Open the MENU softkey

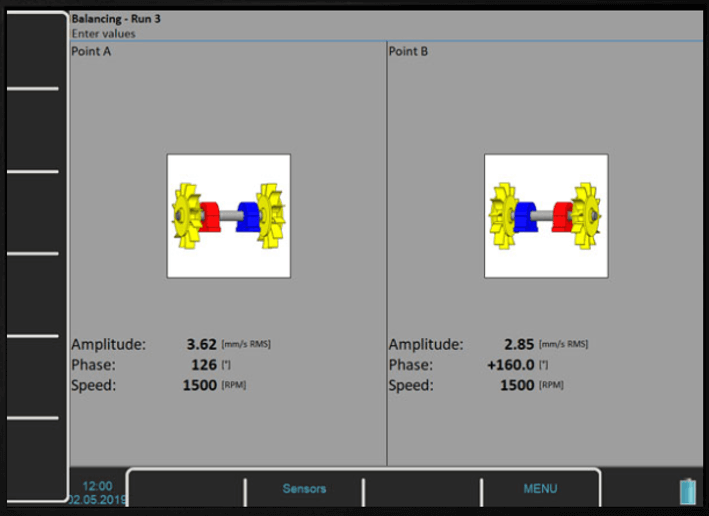[x=540, y=488]
